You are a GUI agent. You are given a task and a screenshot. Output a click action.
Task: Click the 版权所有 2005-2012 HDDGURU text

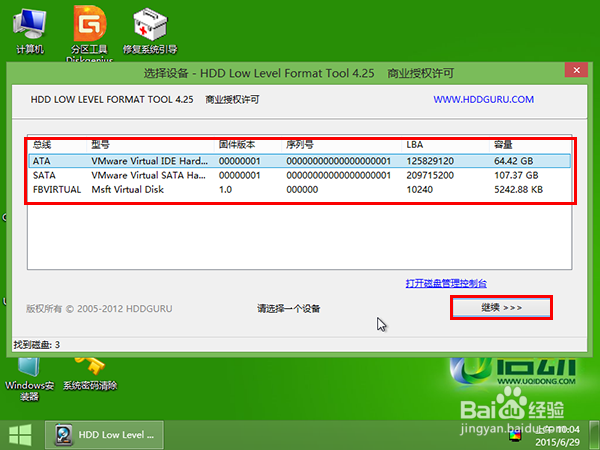(99, 308)
